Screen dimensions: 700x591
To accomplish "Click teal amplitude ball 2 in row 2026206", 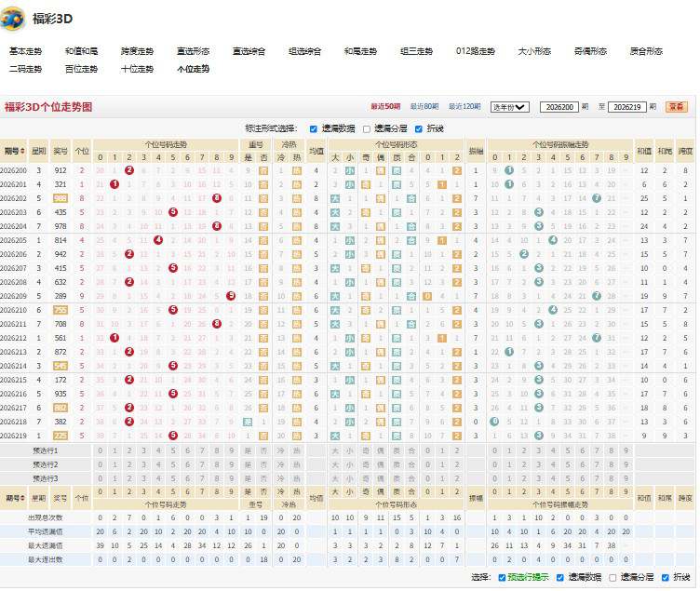I will (524, 254).
